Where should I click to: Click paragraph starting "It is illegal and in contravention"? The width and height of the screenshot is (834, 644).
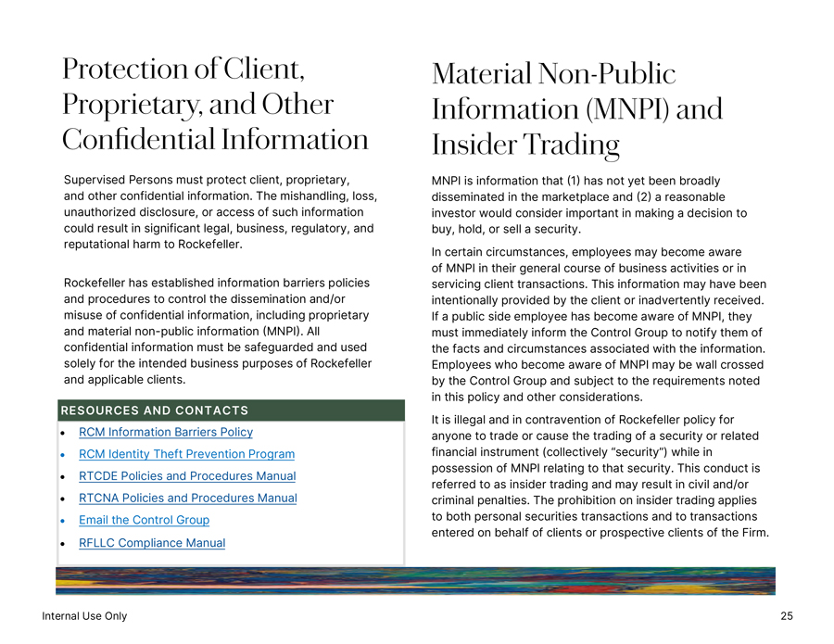[x=600, y=476]
